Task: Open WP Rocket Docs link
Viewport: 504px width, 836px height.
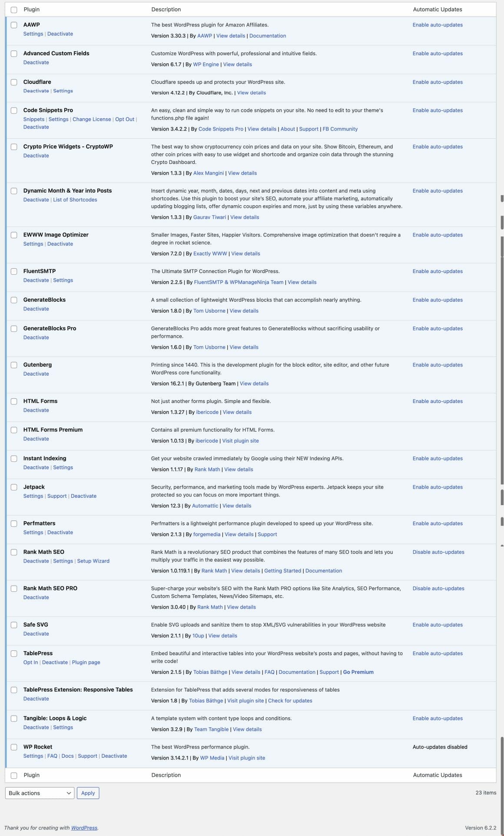Action: (67, 756)
